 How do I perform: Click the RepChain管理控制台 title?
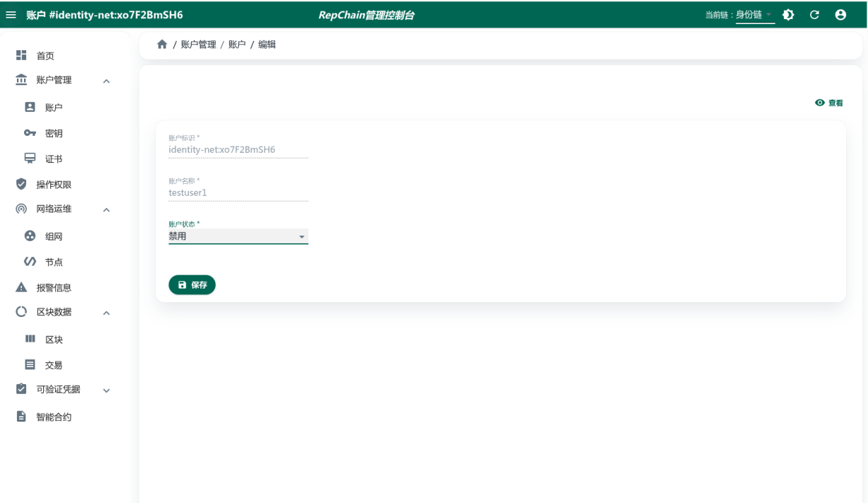[x=366, y=16]
